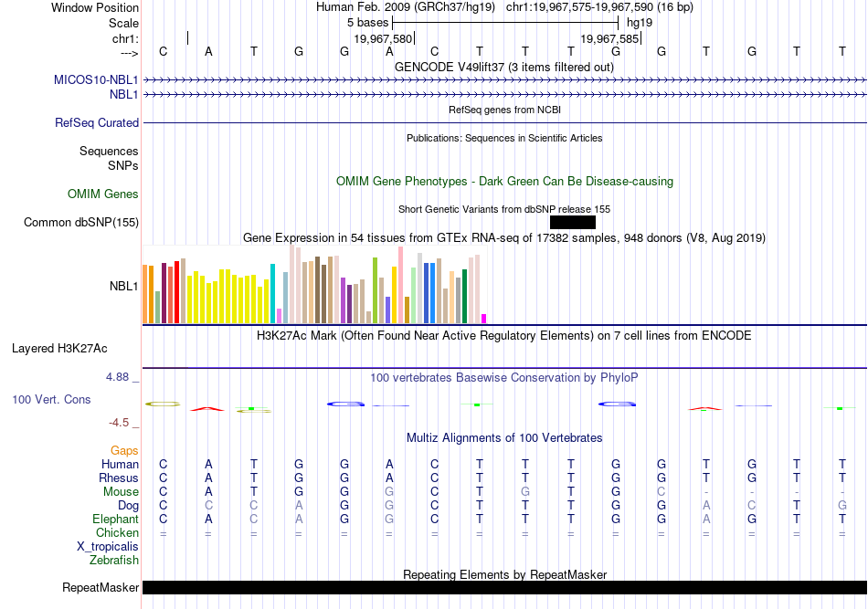
Task: Click the ---> sequence direction arrow label
Action: point(129,53)
